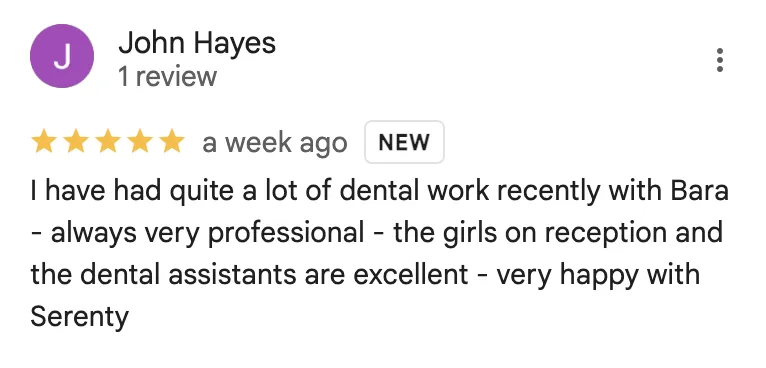The height and width of the screenshot is (368, 766).
Task: Open John Hayes reviewer profile name
Action: (197, 43)
